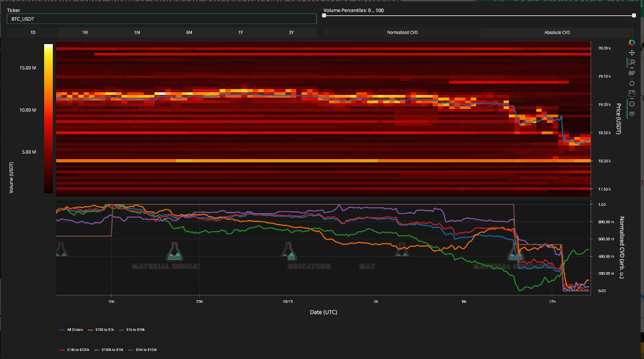Click the Save plot icon
The image size is (644, 359).
[x=631, y=93]
